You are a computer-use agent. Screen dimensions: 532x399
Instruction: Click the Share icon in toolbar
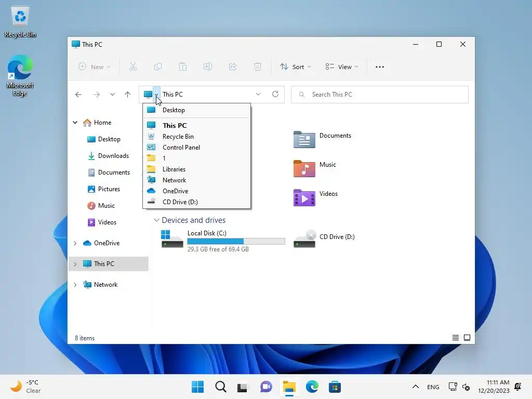(233, 67)
